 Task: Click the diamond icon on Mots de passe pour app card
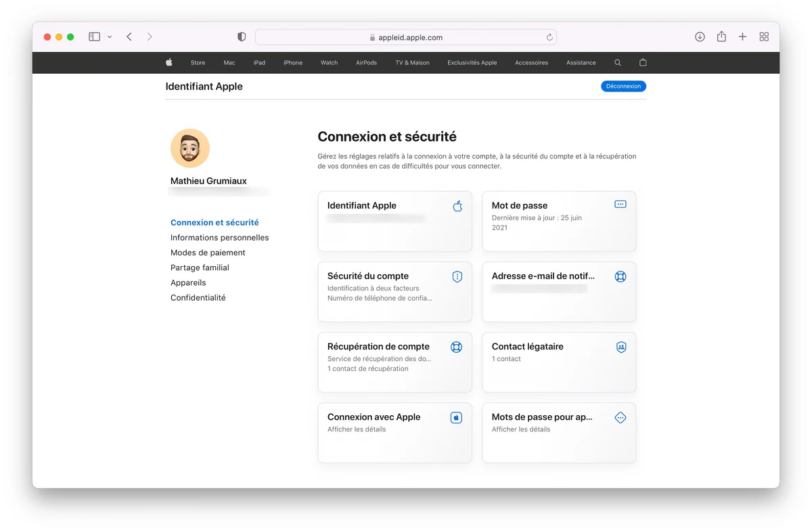[x=621, y=417]
